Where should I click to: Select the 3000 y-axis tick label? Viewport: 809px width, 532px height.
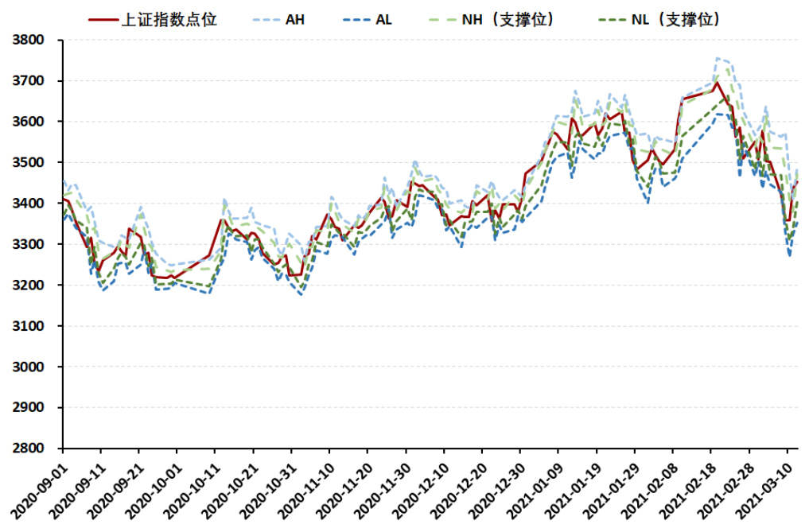tap(32, 367)
